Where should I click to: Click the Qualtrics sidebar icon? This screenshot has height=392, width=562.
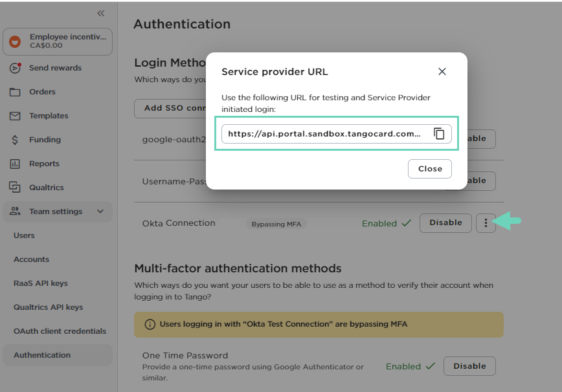click(14, 188)
